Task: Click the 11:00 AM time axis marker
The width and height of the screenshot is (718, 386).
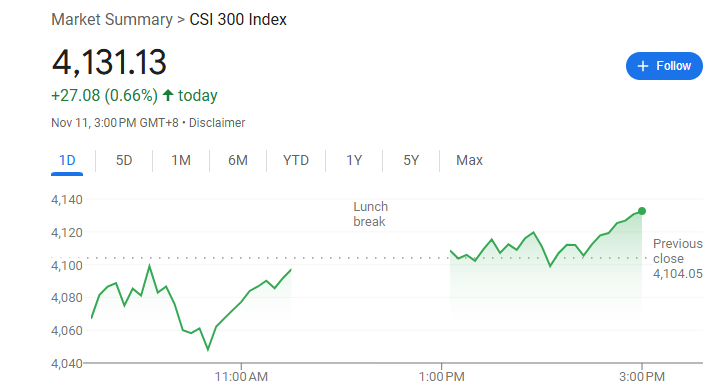Action: pos(241,376)
